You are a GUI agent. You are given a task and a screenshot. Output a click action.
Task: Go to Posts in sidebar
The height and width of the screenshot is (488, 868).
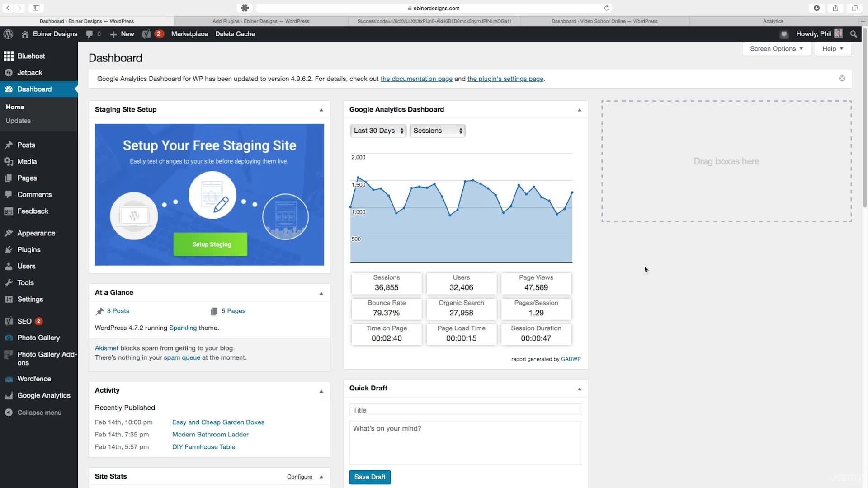(39, 145)
